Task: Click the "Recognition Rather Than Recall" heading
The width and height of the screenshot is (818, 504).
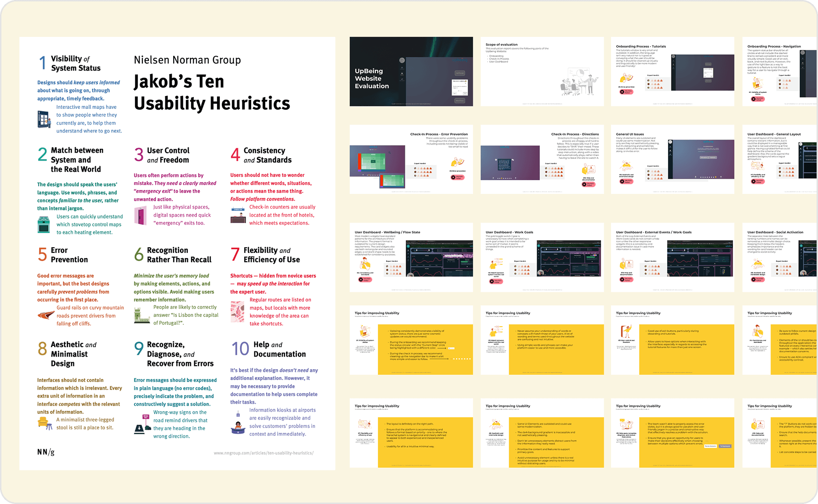Action: coord(179,255)
